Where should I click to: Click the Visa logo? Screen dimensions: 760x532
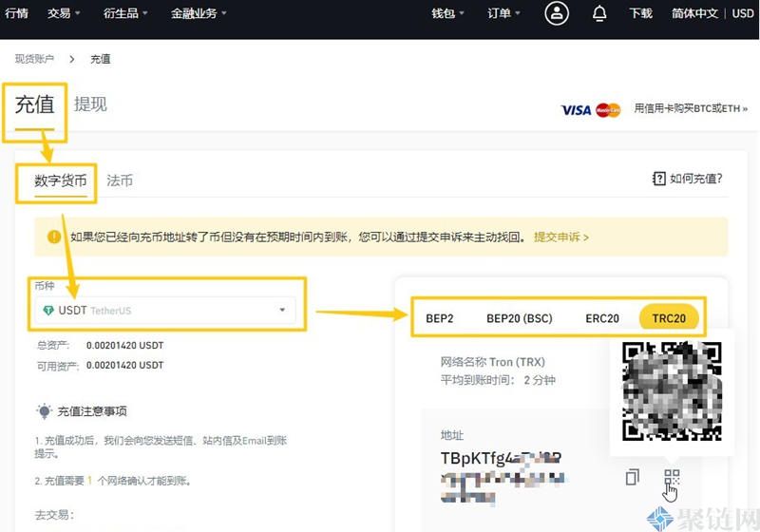click(577, 110)
